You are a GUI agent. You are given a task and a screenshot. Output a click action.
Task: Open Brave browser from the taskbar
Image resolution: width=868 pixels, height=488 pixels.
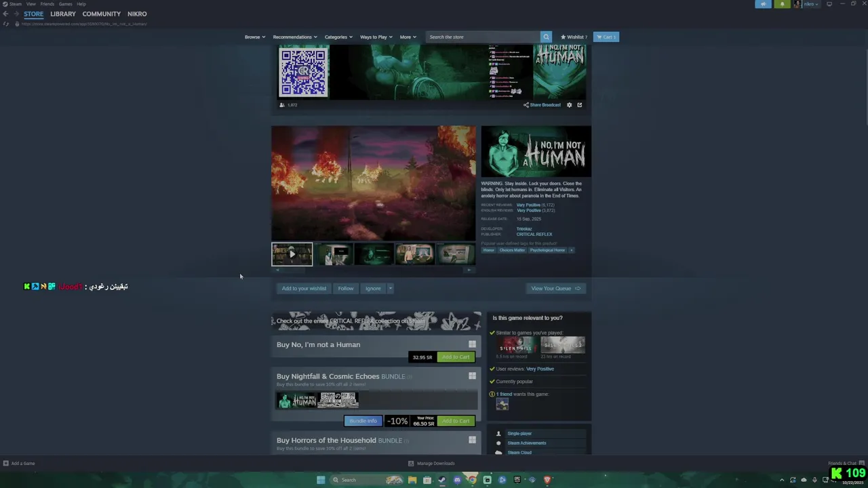(x=547, y=480)
